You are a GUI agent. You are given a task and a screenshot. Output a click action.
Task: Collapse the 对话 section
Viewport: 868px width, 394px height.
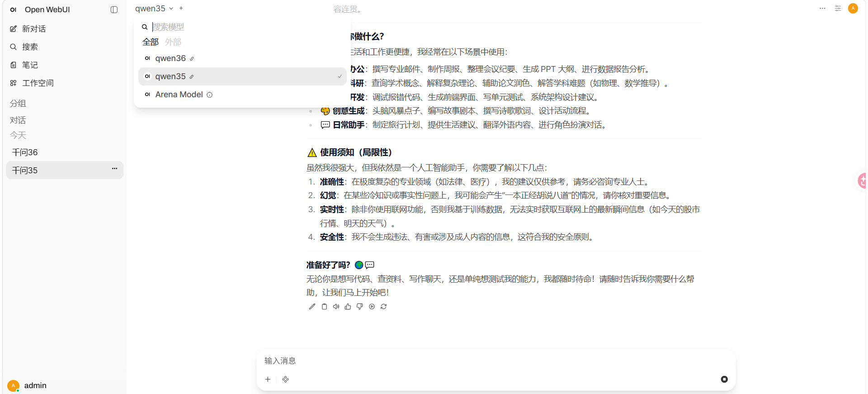[x=18, y=120]
